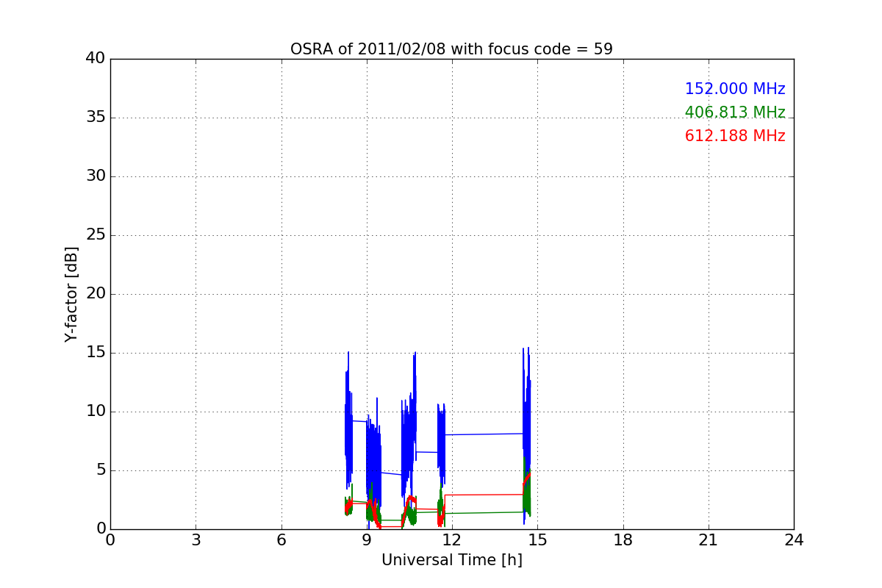Click the Y-factor [dB] axis label
Screen dimensions: 882x588
(x=71, y=294)
